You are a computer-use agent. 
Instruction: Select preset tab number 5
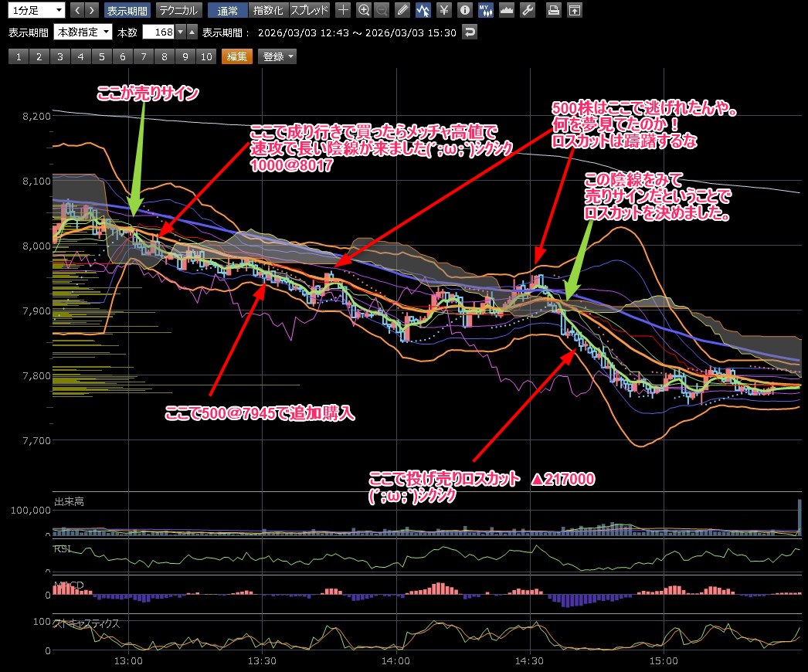100,56
